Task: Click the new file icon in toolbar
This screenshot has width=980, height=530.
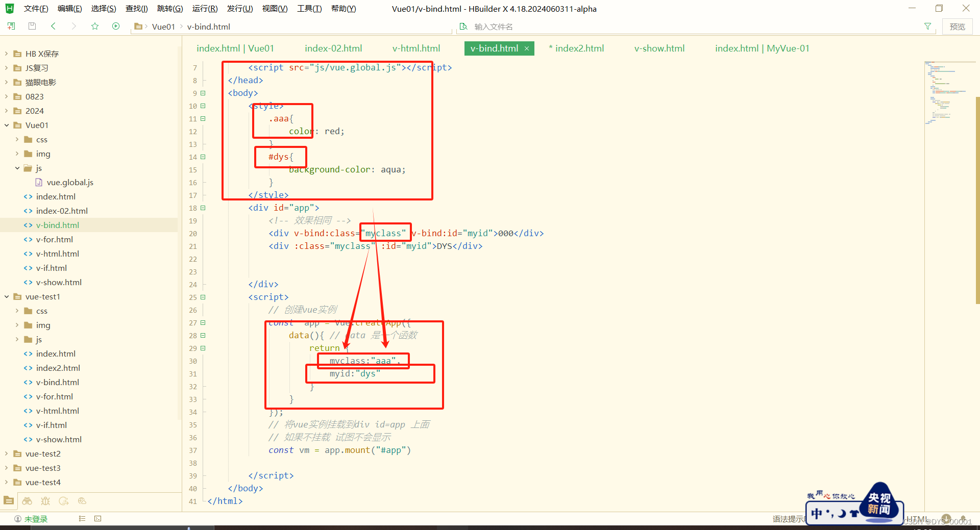Action: pos(11,26)
